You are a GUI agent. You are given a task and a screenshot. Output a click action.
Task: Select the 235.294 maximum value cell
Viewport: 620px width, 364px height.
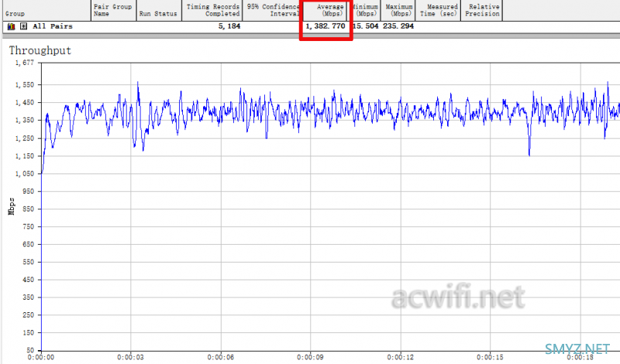(x=398, y=26)
